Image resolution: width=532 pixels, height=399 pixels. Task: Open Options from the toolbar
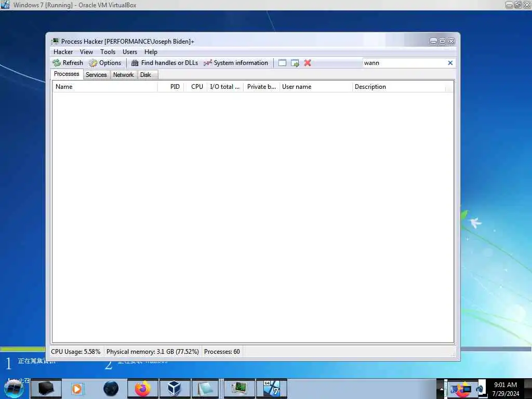point(105,63)
